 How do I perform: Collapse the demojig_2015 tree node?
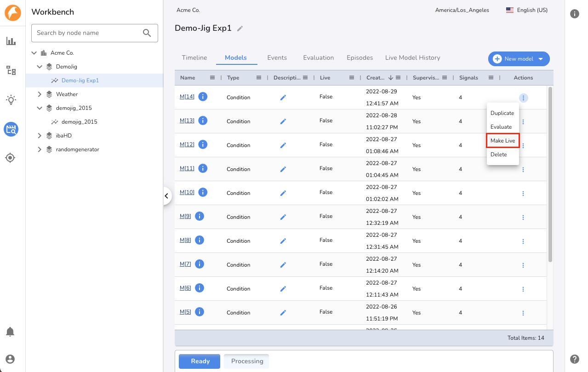point(40,108)
